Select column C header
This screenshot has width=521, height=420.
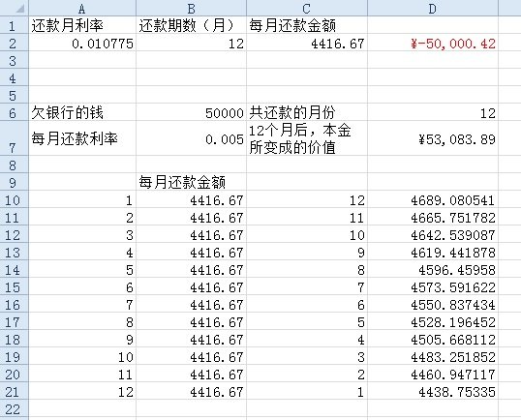click(307, 8)
